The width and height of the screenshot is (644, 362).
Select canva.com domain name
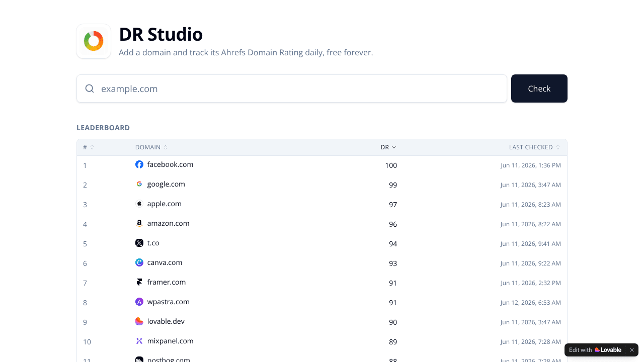coord(165,262)
